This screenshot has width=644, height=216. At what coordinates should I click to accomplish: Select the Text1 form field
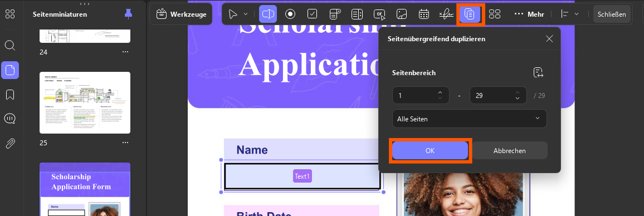(x=302, y=176)
